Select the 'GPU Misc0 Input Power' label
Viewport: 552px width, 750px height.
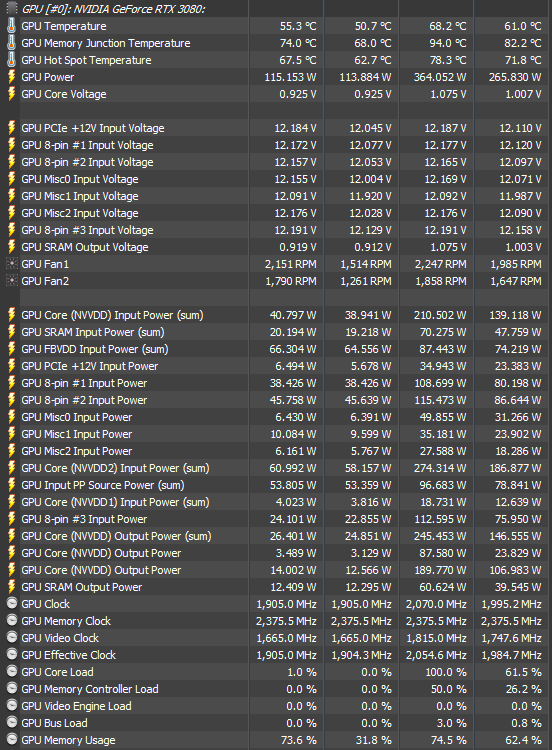77,417
